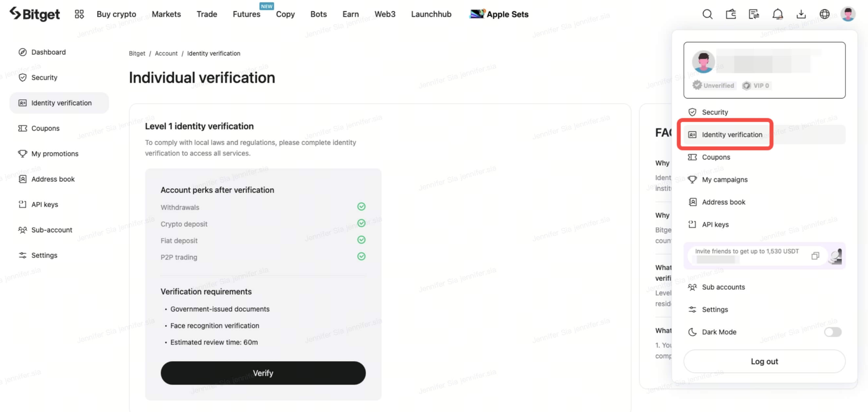This screenshot has width=868, height=412.
Task: Click the Security menu item in sidebar
Action: click(x=44, y=77)
